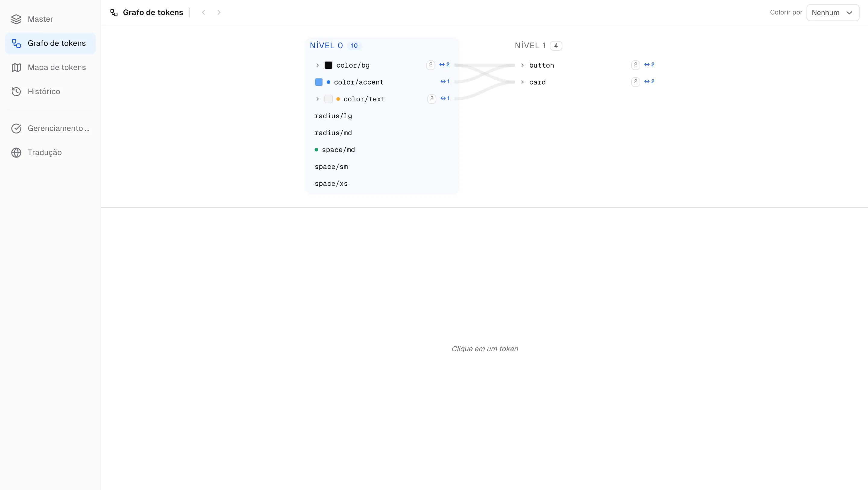Expand the color/bg token group

(317, 65)
